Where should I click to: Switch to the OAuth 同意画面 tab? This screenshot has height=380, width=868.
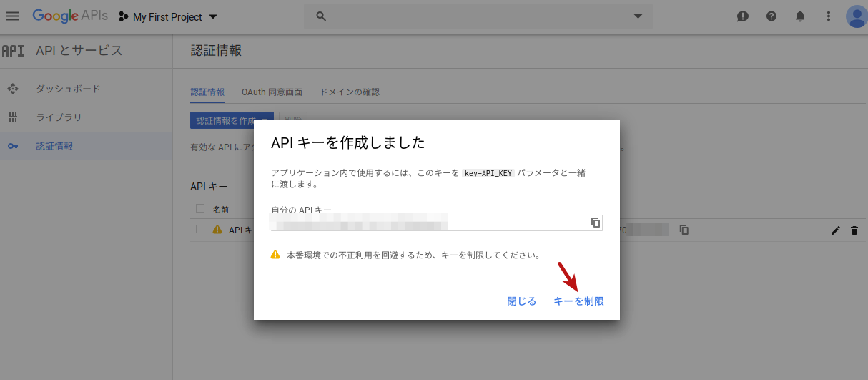272,92
